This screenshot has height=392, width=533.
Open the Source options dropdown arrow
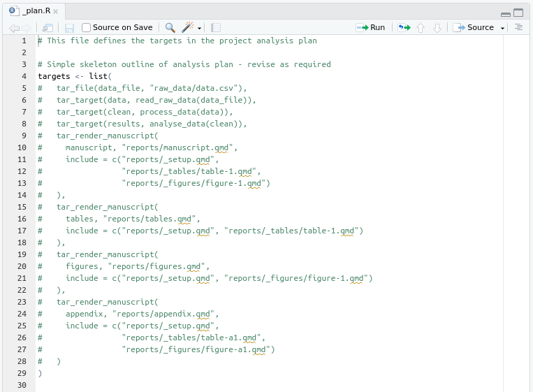(x=502, y=29)
